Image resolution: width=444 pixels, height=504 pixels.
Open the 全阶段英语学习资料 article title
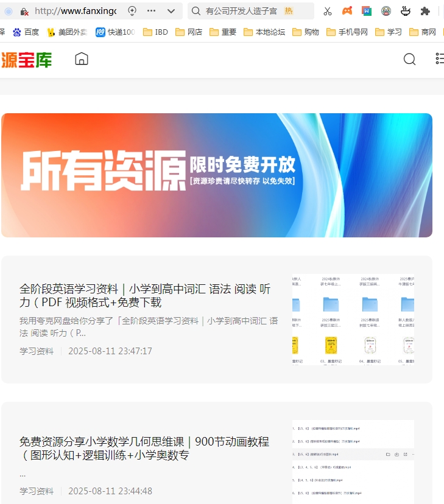point(145,295)
